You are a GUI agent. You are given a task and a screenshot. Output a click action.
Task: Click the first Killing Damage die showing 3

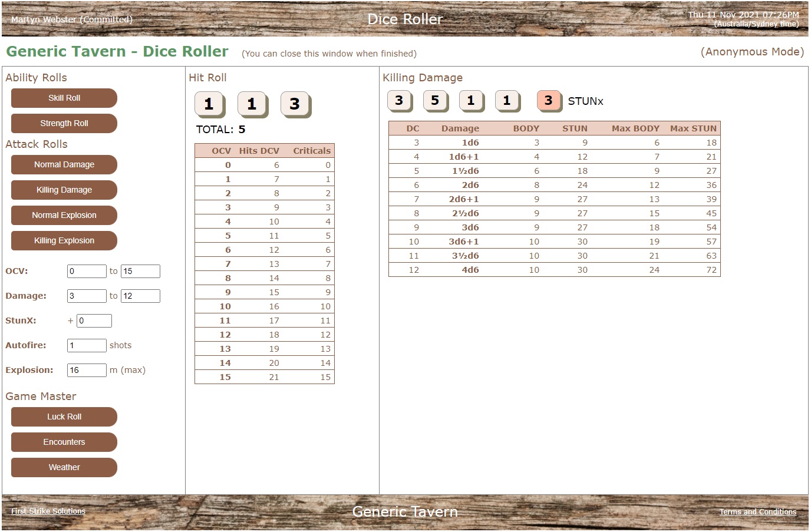tap(400, 101)
